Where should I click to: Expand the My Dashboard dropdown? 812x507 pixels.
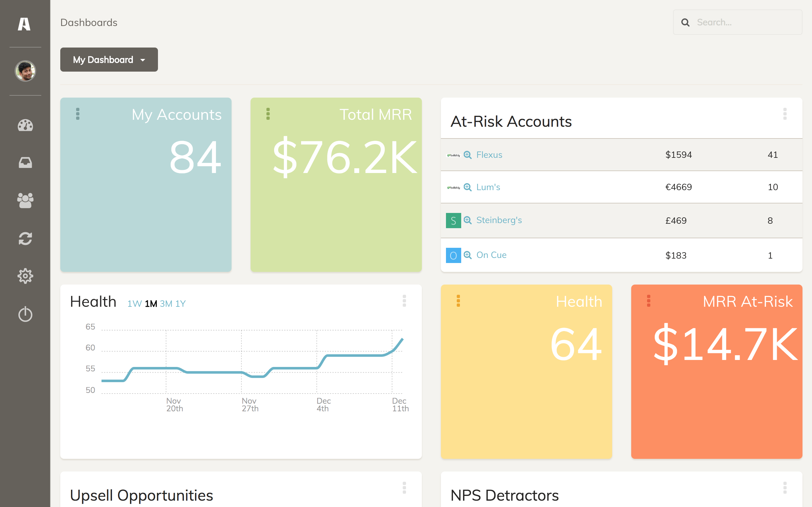click(x=109, y=60)
